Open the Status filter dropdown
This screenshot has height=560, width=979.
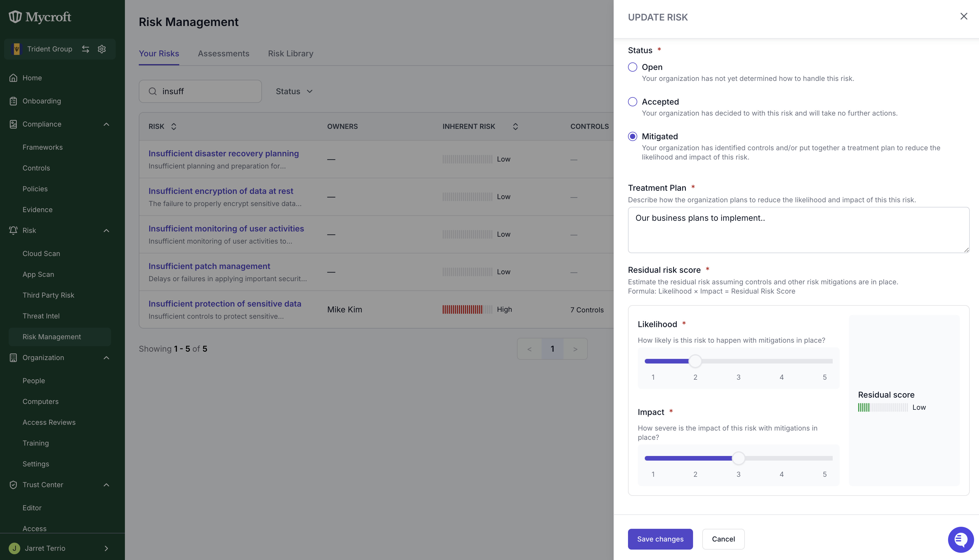point(294,91)
